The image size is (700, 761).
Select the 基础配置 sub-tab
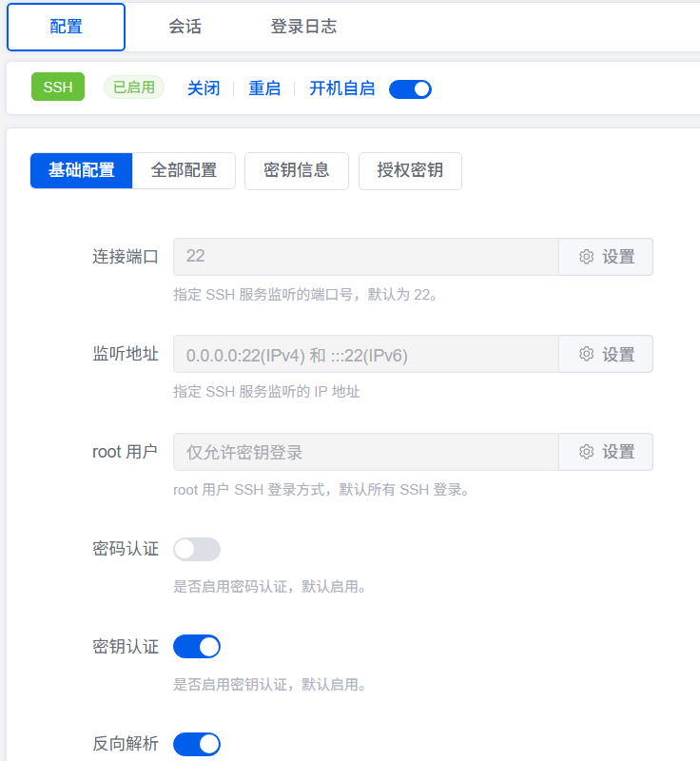tap(82, 170)
